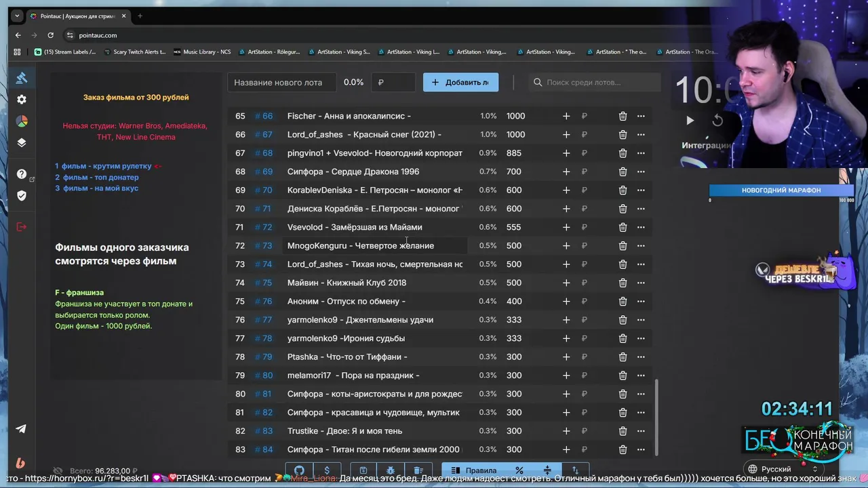The height and width of the screenshot is (488, 868).
Task: Open more options for yarmolenko9 - Ирония судьбы lot
Action: click(x=641, y=338)
